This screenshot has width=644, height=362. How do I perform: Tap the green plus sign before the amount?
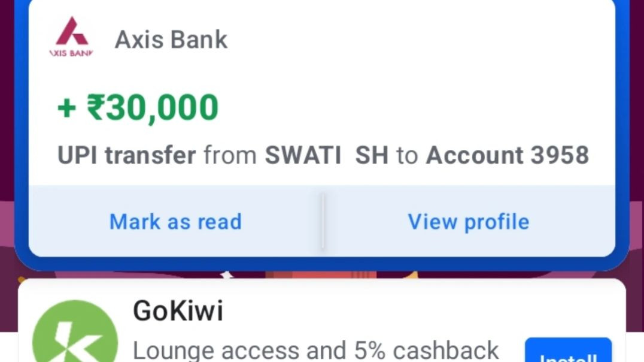pos(67,108)
